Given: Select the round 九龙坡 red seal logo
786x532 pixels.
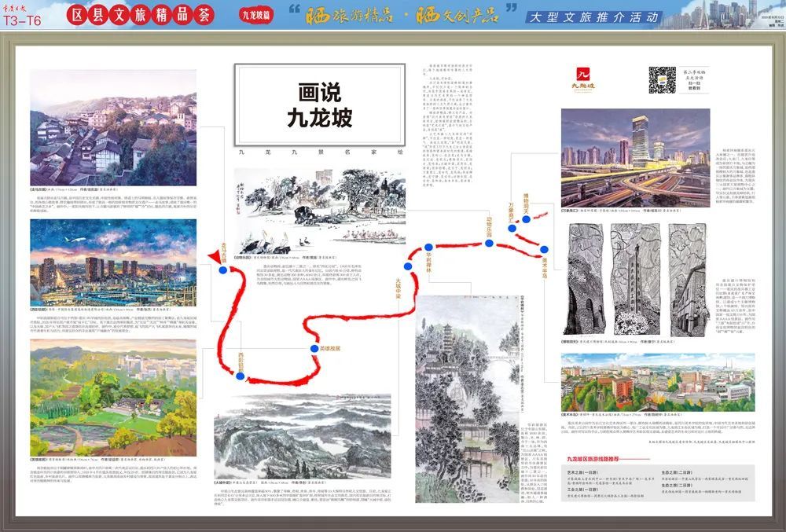Looking at the screenshot, I should [x=583, y=75].
